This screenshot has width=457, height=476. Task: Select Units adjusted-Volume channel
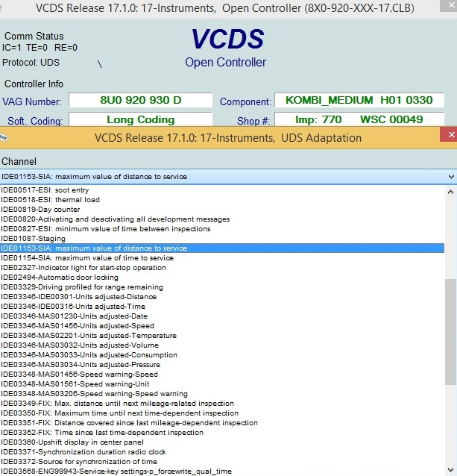[x=222, y=345]
